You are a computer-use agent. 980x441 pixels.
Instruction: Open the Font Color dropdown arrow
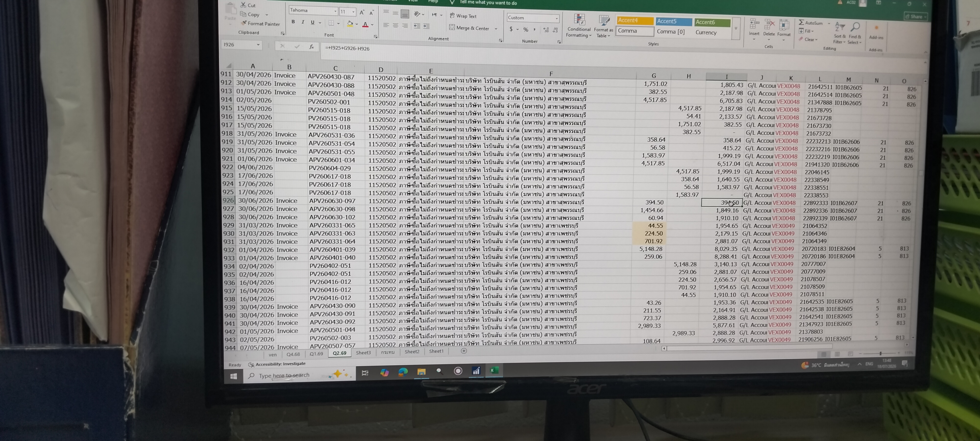[372, 25]
